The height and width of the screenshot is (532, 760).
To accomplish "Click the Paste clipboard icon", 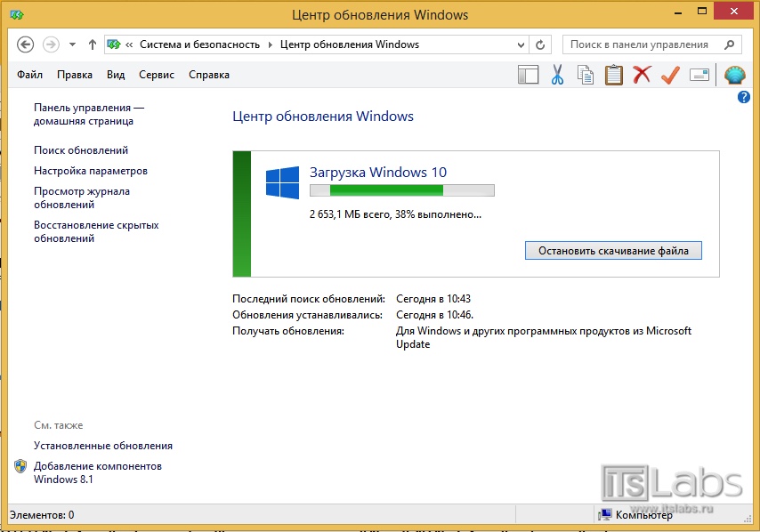I will [614, 75].
